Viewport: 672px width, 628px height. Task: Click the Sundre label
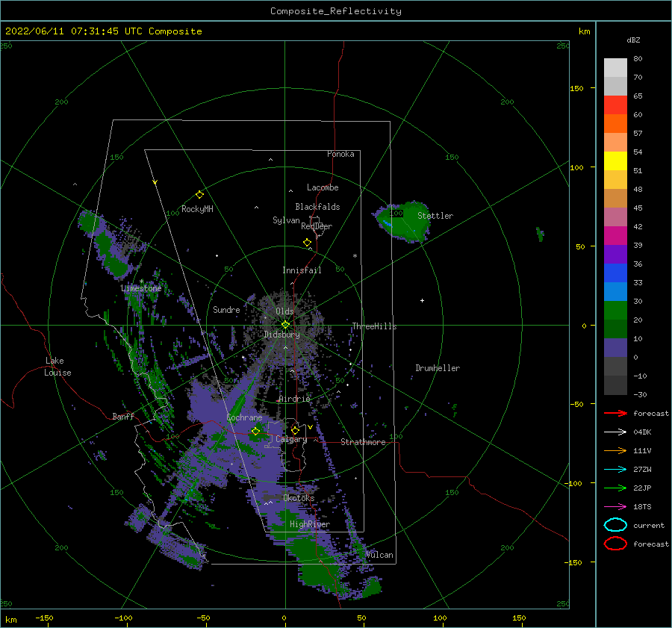coord(226,309)
